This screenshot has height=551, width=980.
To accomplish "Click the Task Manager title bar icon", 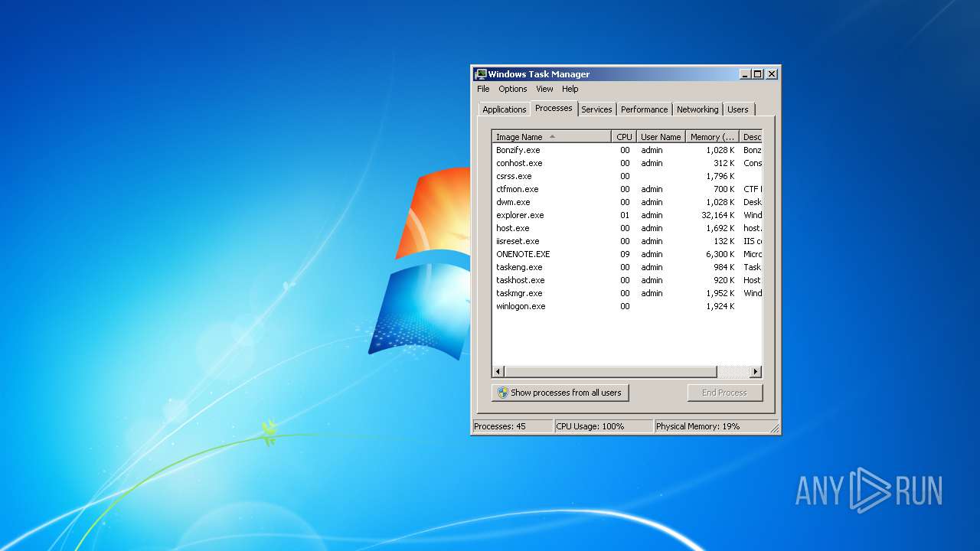I will point(481,74).
